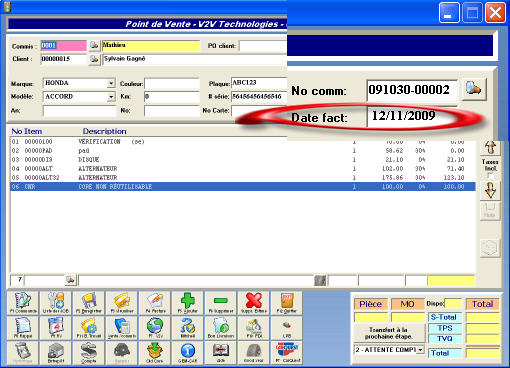Click the Date fact field 12/11/2009
This screenshot has height=368, width=510.
click(x=412, y=116)
